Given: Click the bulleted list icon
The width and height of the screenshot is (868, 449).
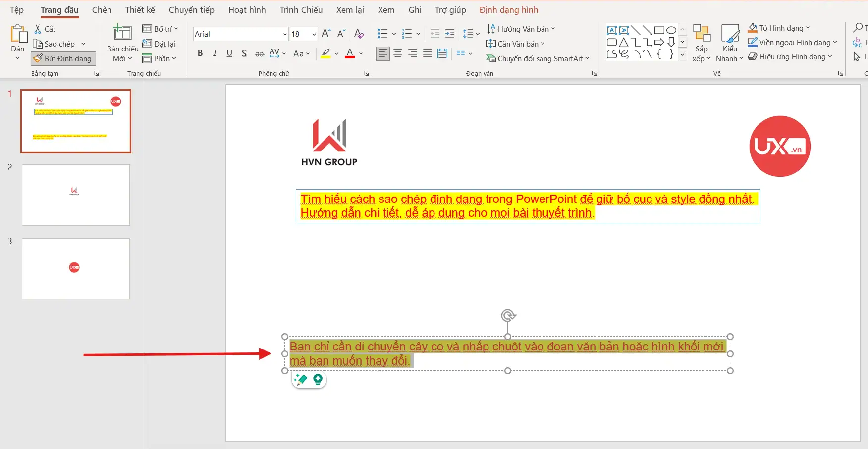Looking at the screenshot, I should coord(382,34).
